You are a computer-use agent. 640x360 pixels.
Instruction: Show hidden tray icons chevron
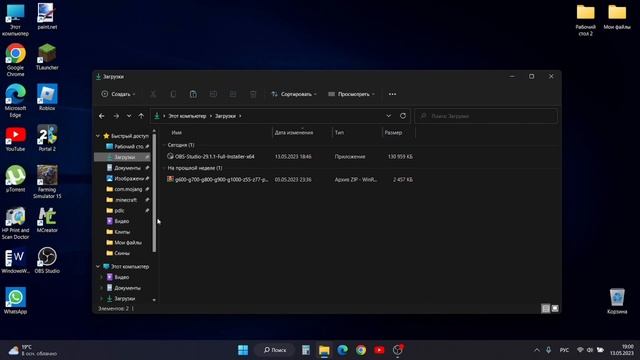tap(537, 350)
